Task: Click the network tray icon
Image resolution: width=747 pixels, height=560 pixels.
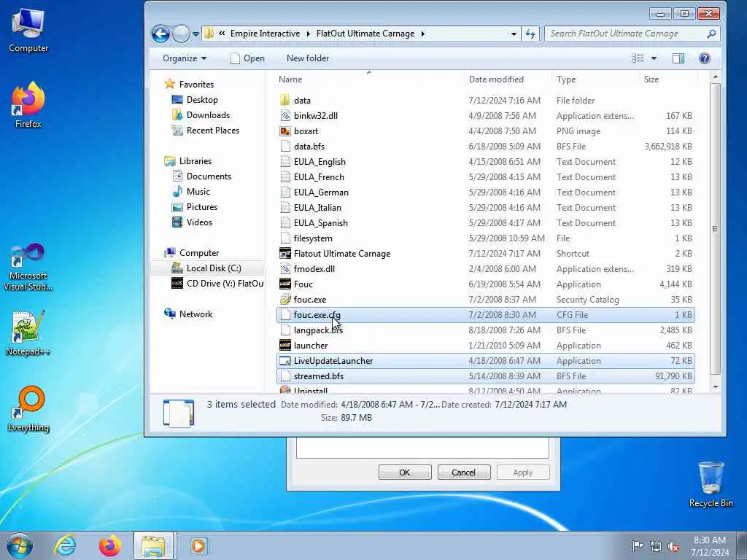Action: (656, 546)
